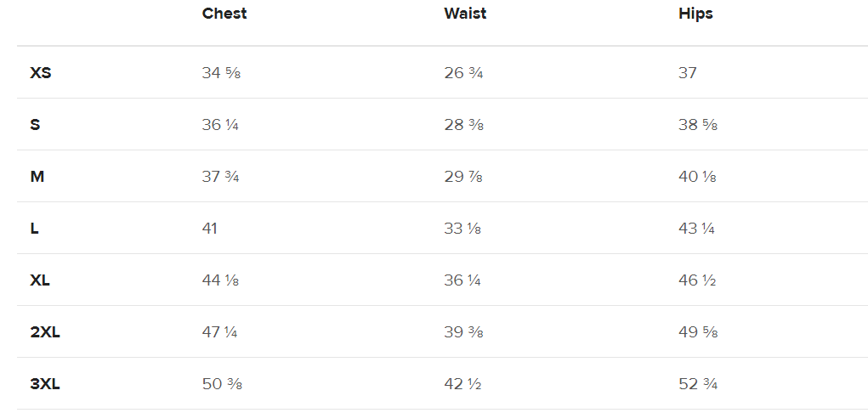Click the 2XL hips value 49 ⅝
This screenshot has width=868, height=413.
point(698,332)
